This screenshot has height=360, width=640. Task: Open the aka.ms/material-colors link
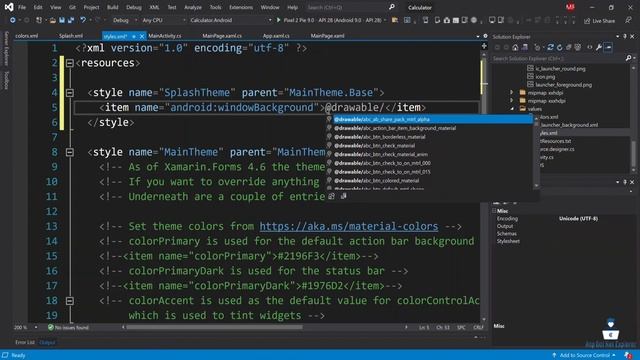tap(349, 226)
